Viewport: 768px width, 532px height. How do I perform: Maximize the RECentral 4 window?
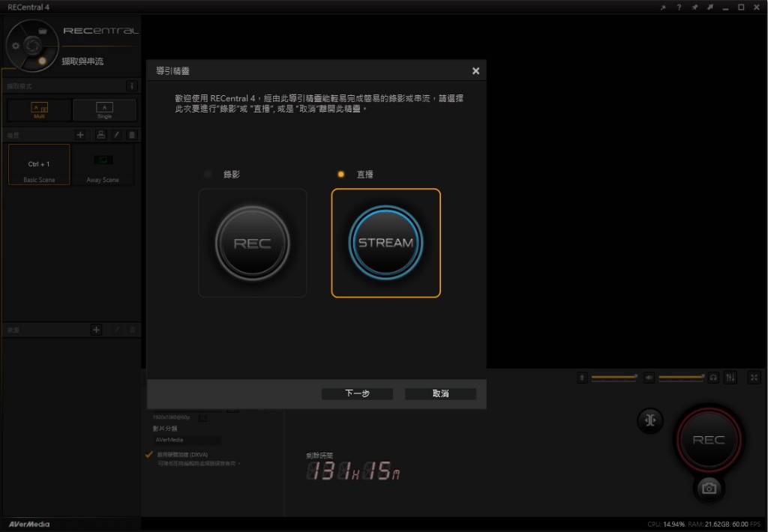[741, 7]
